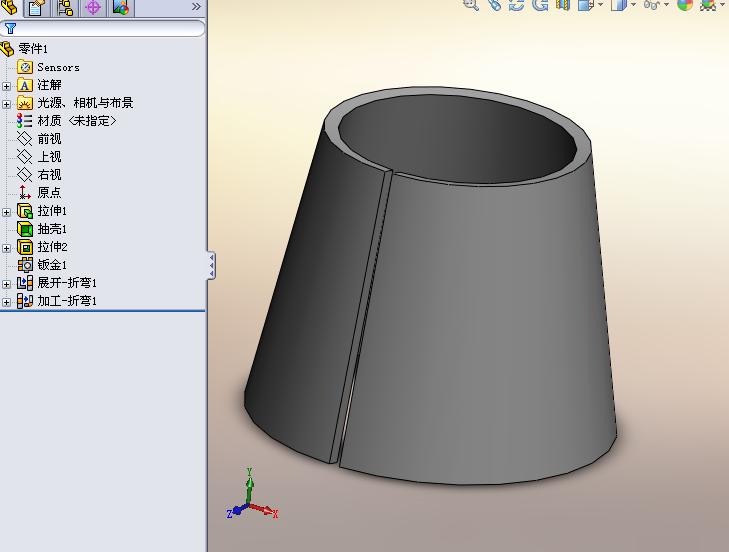Click the 抽壳1 shell icon
Image resolution: width=729 pixels, height=552 pixels.
pos(25,229)
